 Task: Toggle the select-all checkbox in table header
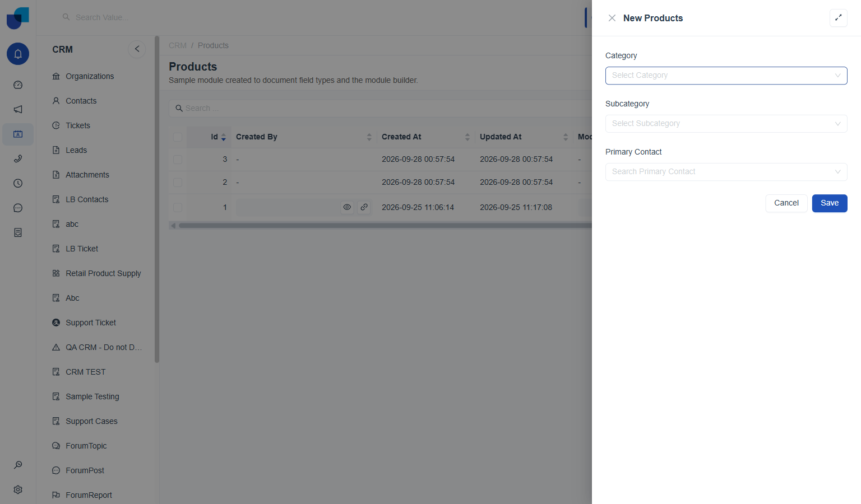[178, 137]
